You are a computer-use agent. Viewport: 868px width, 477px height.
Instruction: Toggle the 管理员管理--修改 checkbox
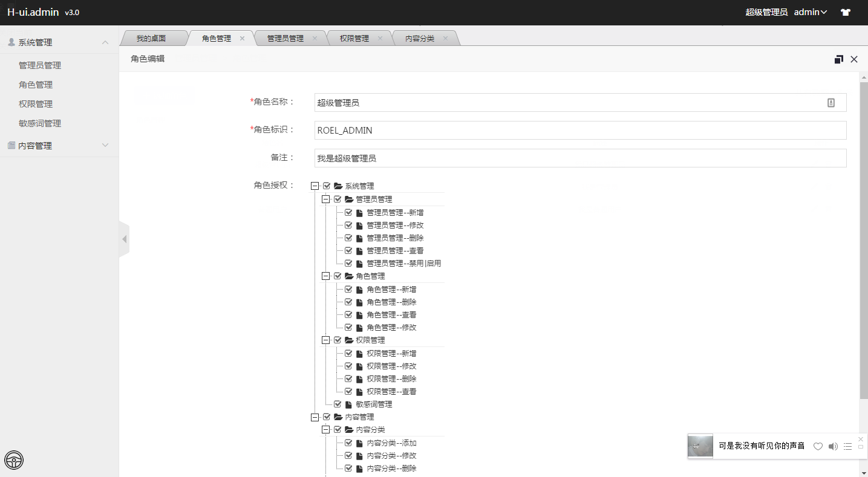click(x=348, y=225)
